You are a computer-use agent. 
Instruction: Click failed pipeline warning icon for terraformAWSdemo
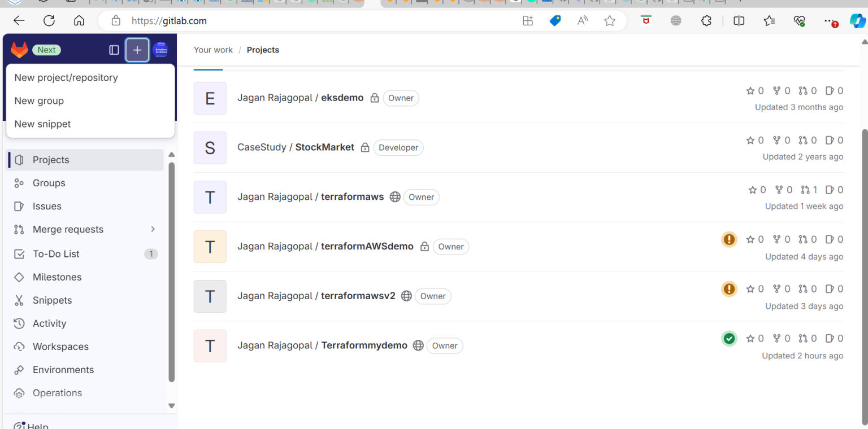[729, 239]
